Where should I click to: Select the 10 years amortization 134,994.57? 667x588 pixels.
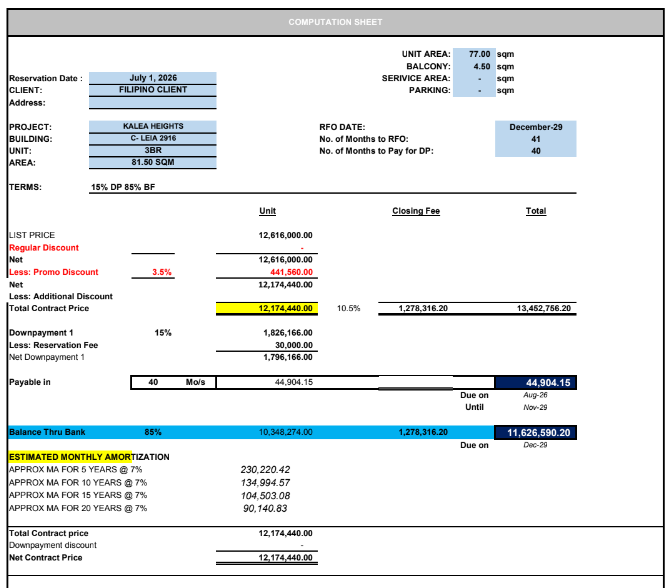coord(265,483)
